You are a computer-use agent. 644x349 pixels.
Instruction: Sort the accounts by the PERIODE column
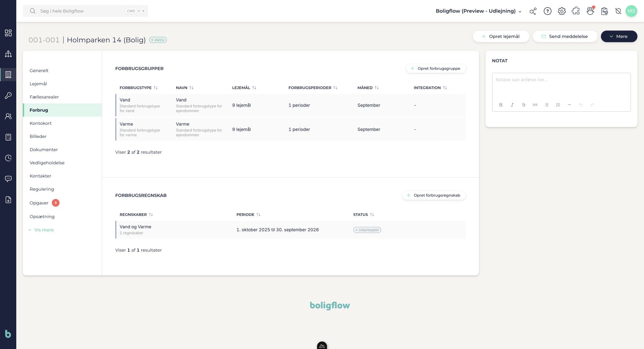pos(248,214)
